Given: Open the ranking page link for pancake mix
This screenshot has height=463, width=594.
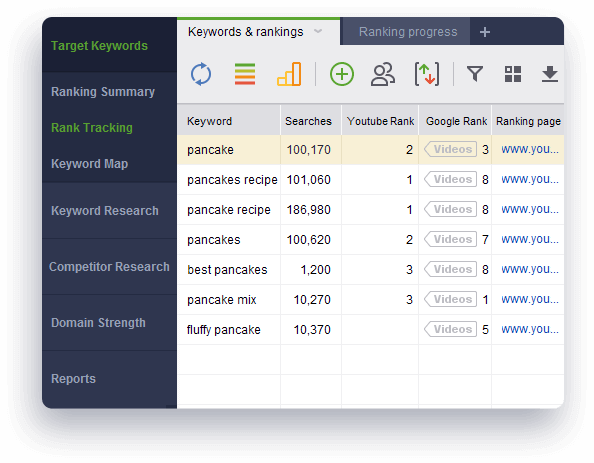Looking at the screenshot, I should [x=530, y=299].
